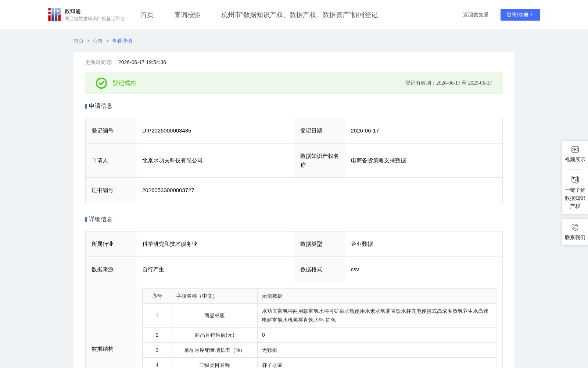Open the 查询校验 navigation item

187,15
